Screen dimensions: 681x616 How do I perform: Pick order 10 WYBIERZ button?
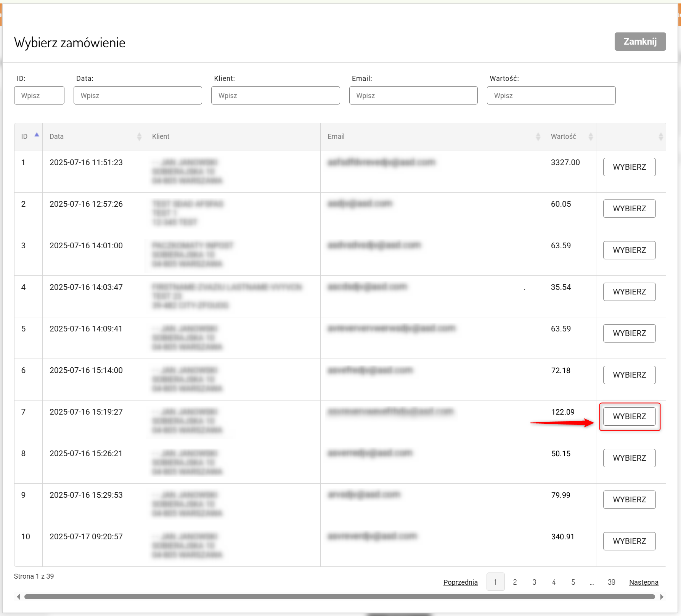point(629,541)
